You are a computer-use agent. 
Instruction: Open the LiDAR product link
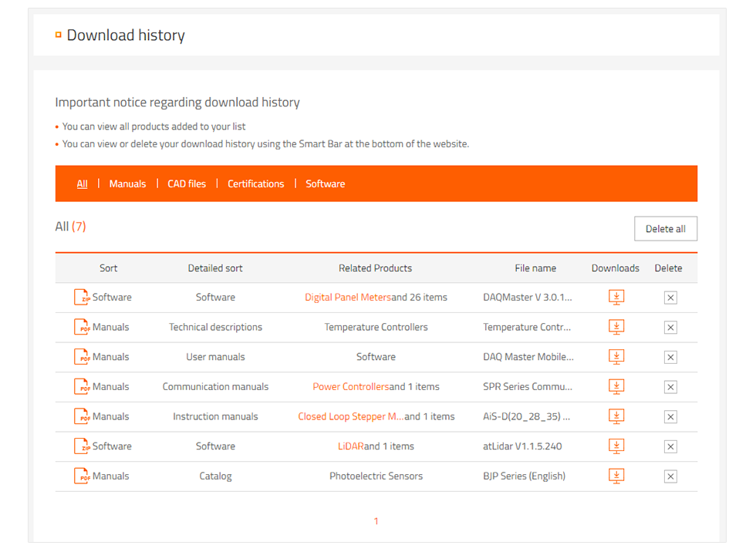pos(350,446)
